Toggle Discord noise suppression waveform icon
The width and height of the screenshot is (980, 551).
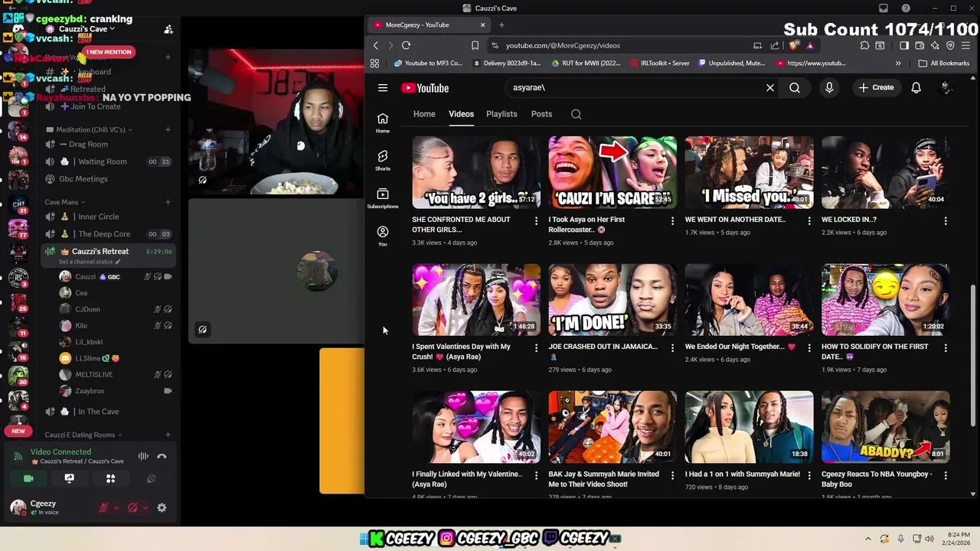click(143, 456)
